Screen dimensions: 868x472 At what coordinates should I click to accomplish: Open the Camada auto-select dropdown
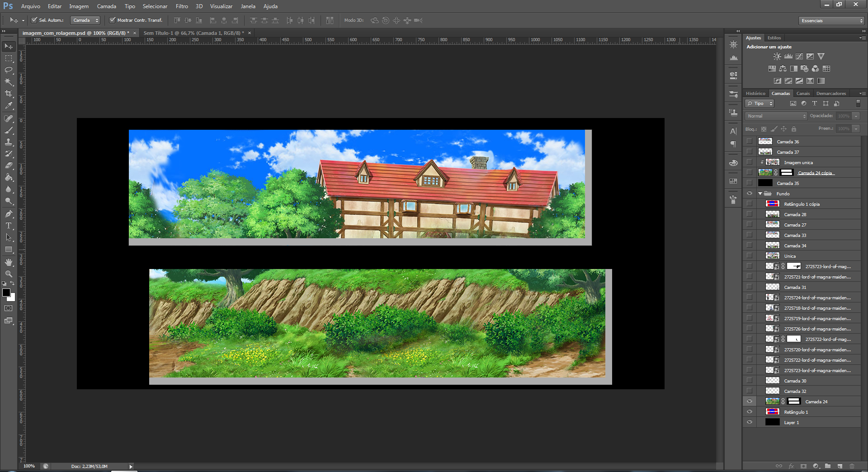click(85, 20)
